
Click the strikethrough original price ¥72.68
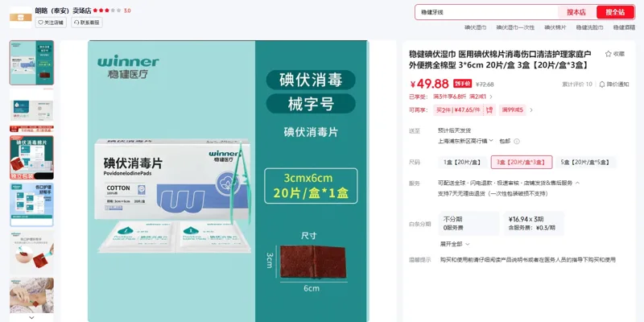coord(485,85)
